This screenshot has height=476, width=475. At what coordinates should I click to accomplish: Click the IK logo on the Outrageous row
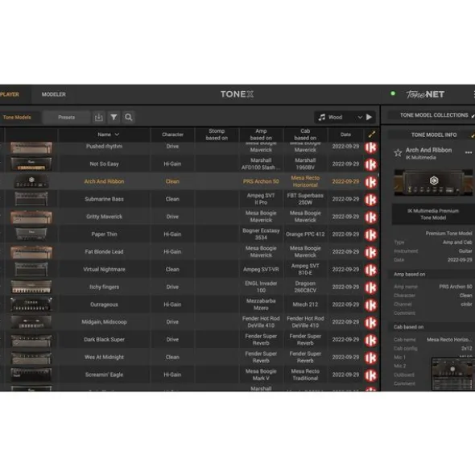[371, 305]
